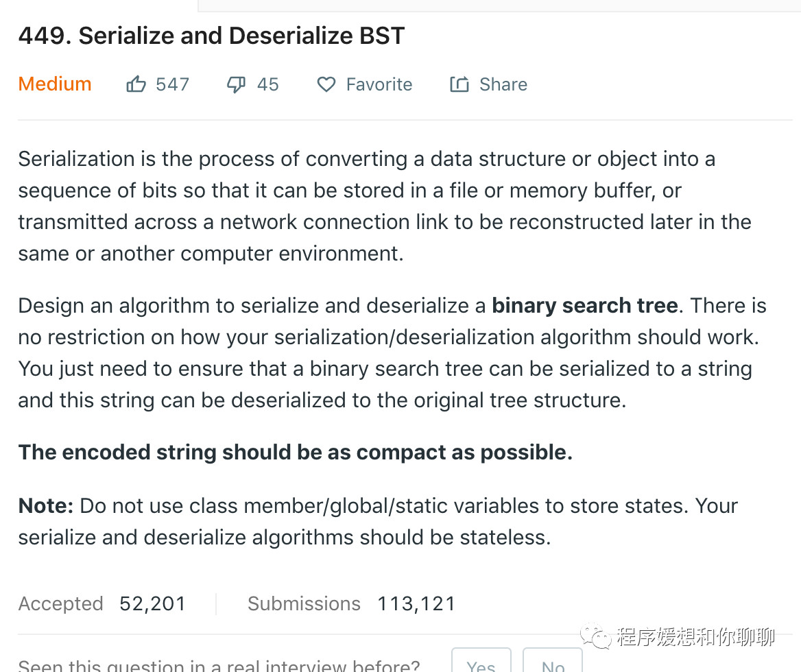Click the bold binary search tree text
801x672 pixels.
(585, 305)
